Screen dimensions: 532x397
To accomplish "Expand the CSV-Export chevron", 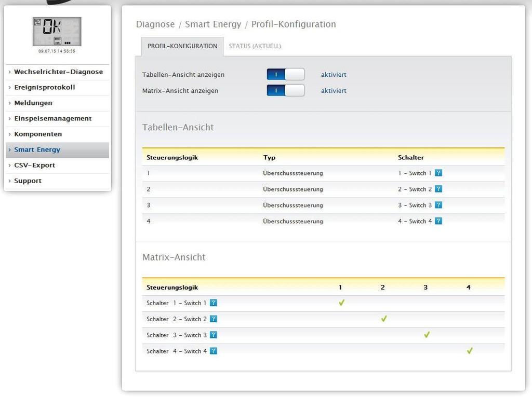I will 9,166.
